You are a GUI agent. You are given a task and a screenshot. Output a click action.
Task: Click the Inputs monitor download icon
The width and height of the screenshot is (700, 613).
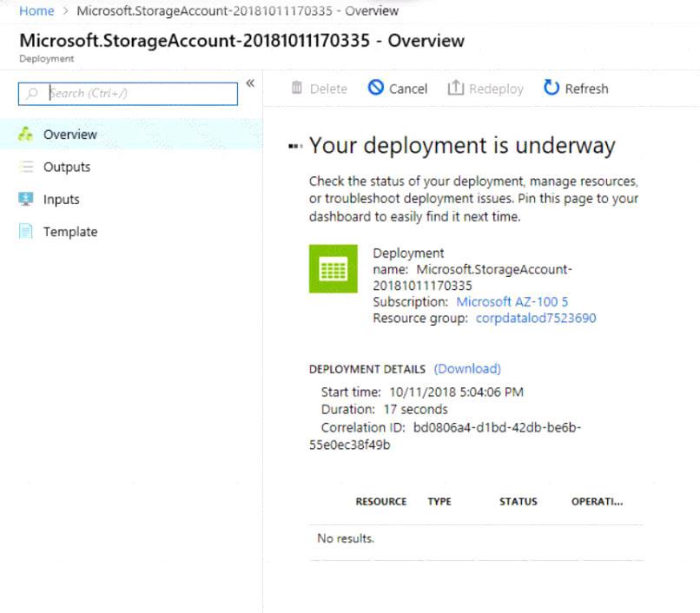[x=26, y=199]
